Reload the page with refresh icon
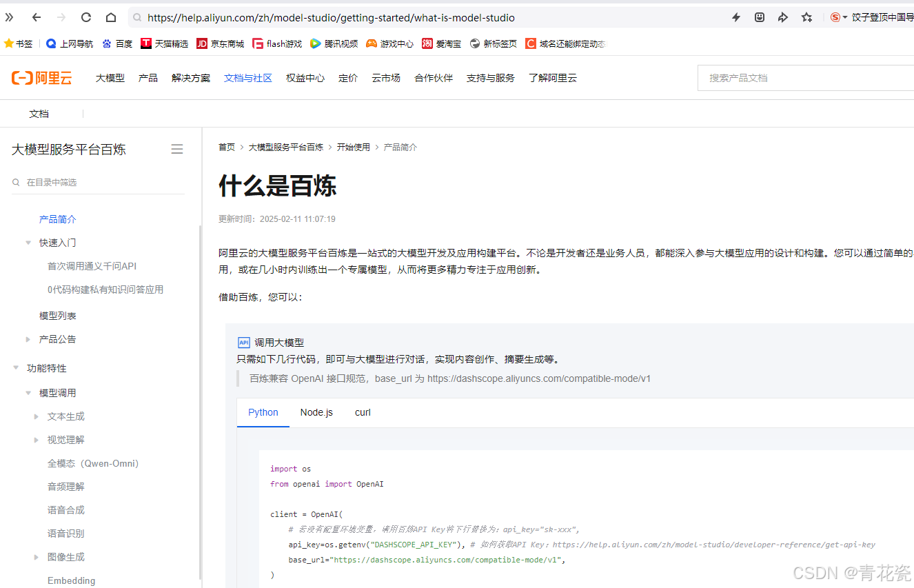The height and width of the screenshot is (588, 914). point(86,17)
